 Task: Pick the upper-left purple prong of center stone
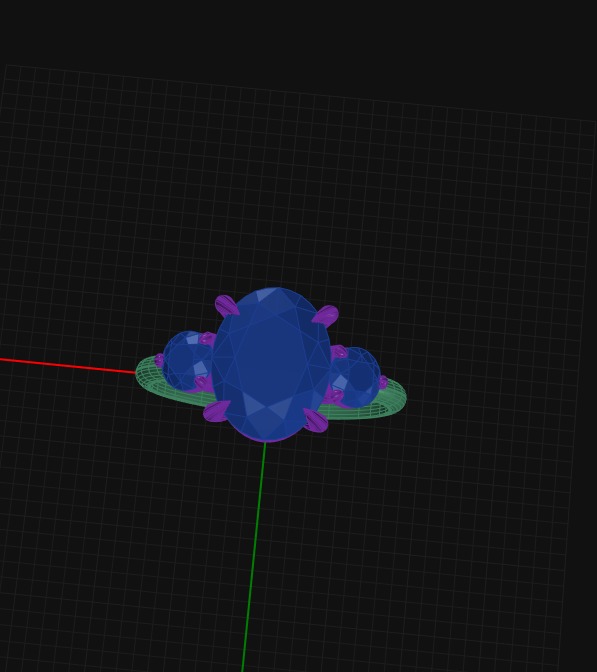click(226, 306)
